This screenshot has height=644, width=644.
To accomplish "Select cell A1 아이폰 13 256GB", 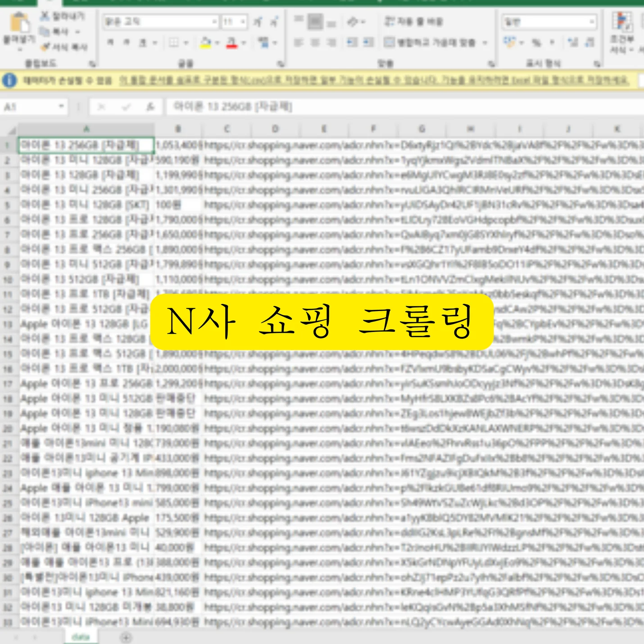I will pyautogui.click(x=86, y=145).
